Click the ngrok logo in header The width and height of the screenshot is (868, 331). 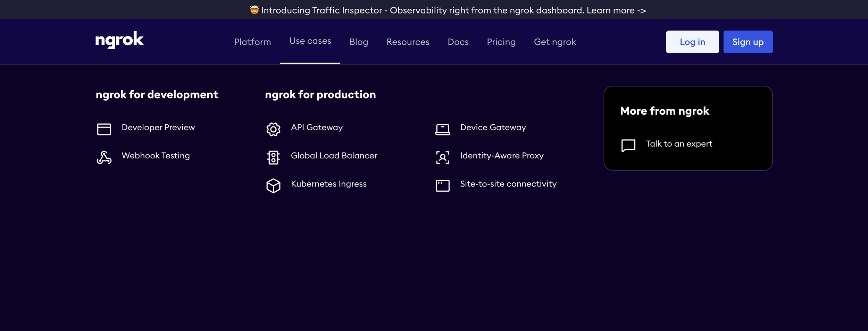coord(119,40)
